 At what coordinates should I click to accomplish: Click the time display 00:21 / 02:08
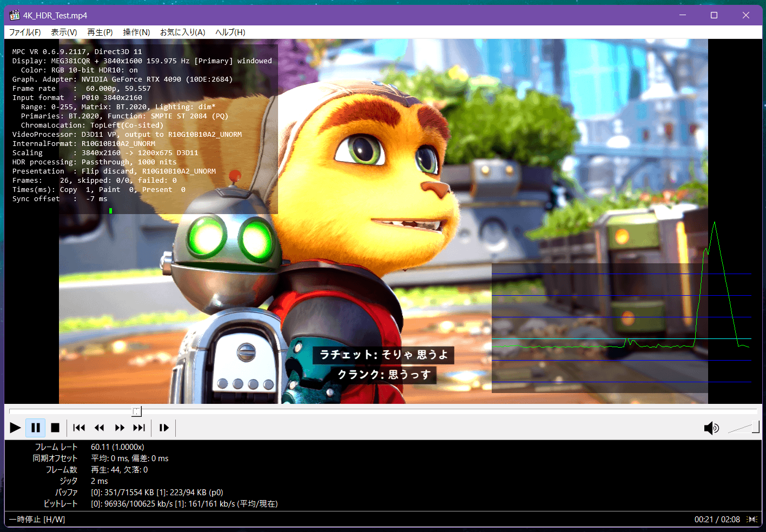[x=717, y=520]
